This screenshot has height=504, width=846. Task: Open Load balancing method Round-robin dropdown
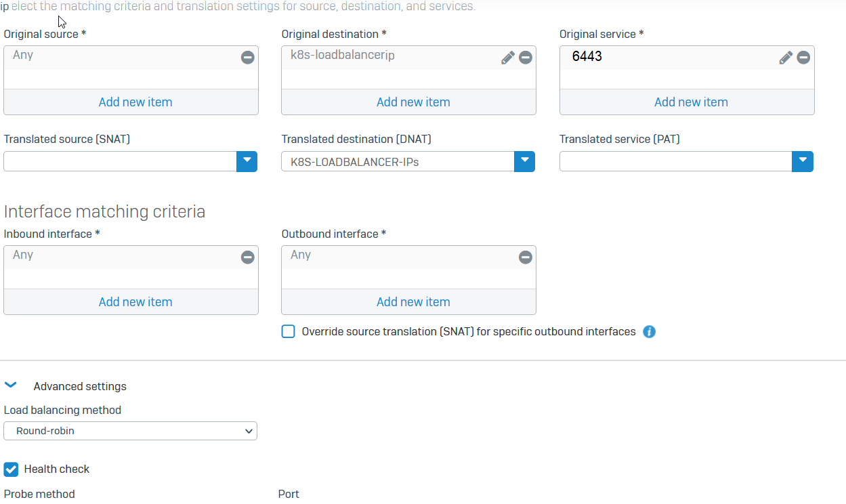pos(130,431)
